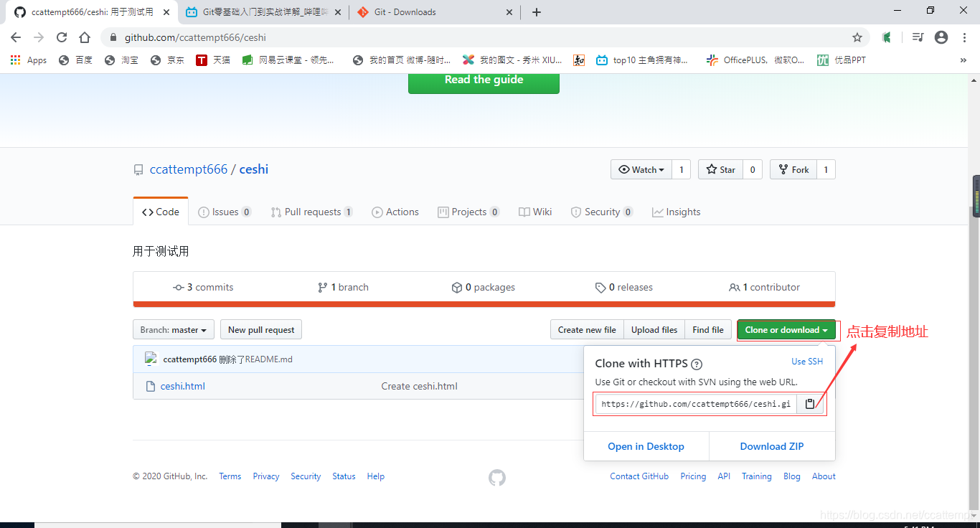The width and height of the screenshot is (980, 528).
Task: Select the Security tab
Action: click(601, 212)
